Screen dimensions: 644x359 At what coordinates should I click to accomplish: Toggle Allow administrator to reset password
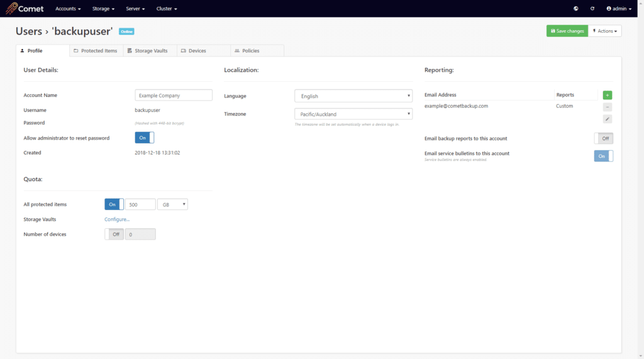(x=144, y=138)
